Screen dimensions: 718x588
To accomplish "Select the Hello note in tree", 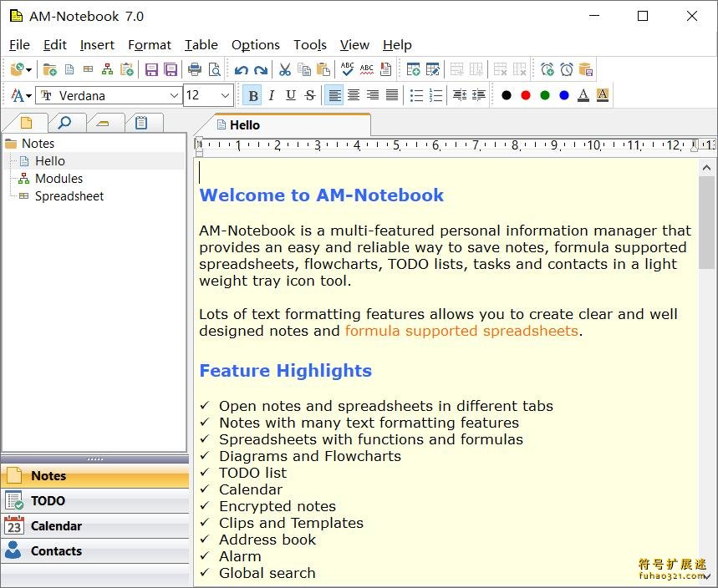I will 50,161.
